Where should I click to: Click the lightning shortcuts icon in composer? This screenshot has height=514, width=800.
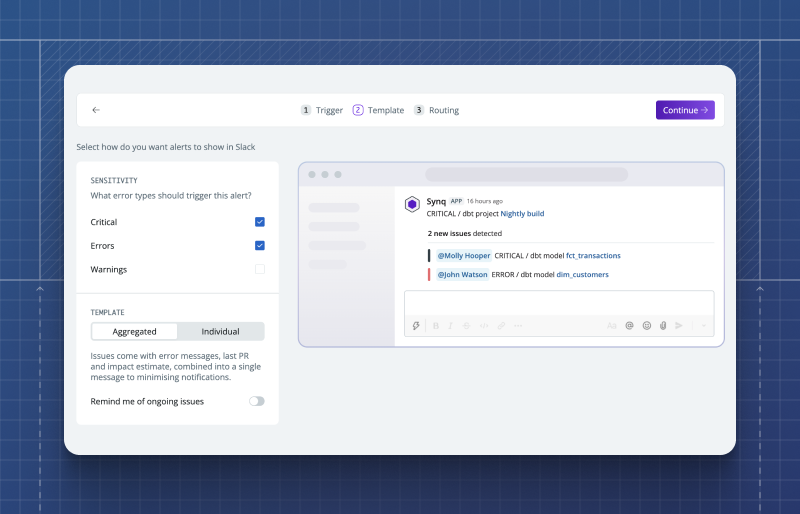416,326
